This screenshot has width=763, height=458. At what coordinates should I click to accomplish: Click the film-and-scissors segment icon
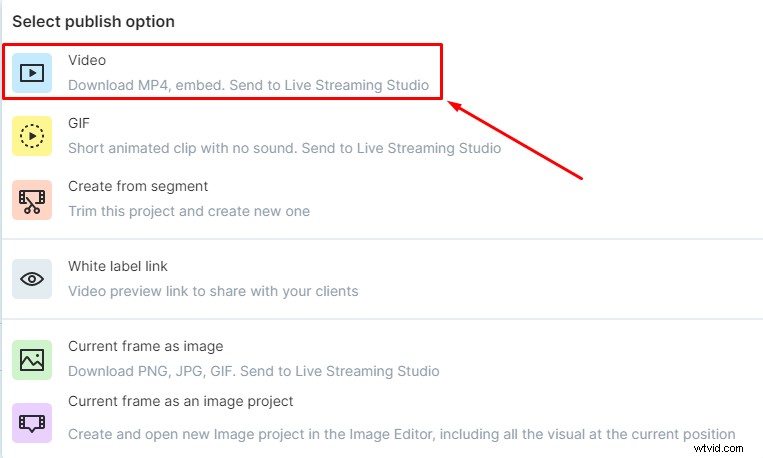tap(32, 199)
